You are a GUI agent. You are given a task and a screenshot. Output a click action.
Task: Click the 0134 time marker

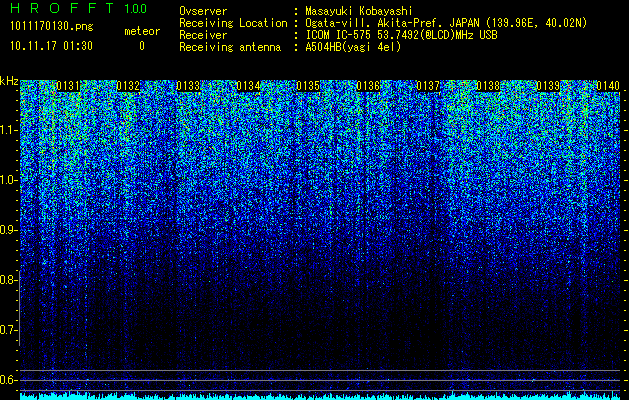[x=248, y=86]
